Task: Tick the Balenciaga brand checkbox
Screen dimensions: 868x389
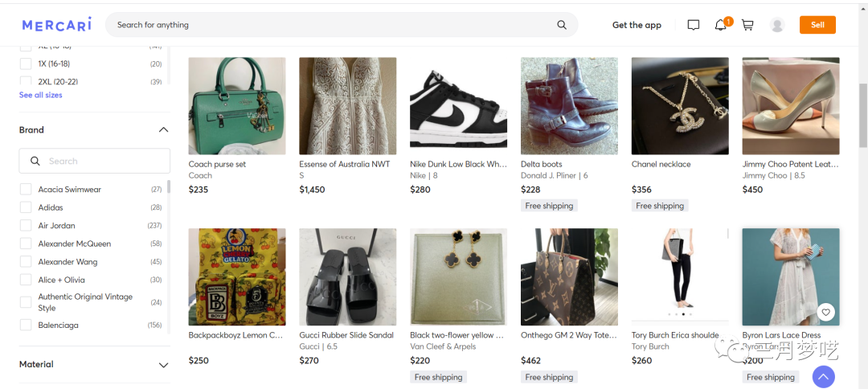Action: click(x=26, y=326)
